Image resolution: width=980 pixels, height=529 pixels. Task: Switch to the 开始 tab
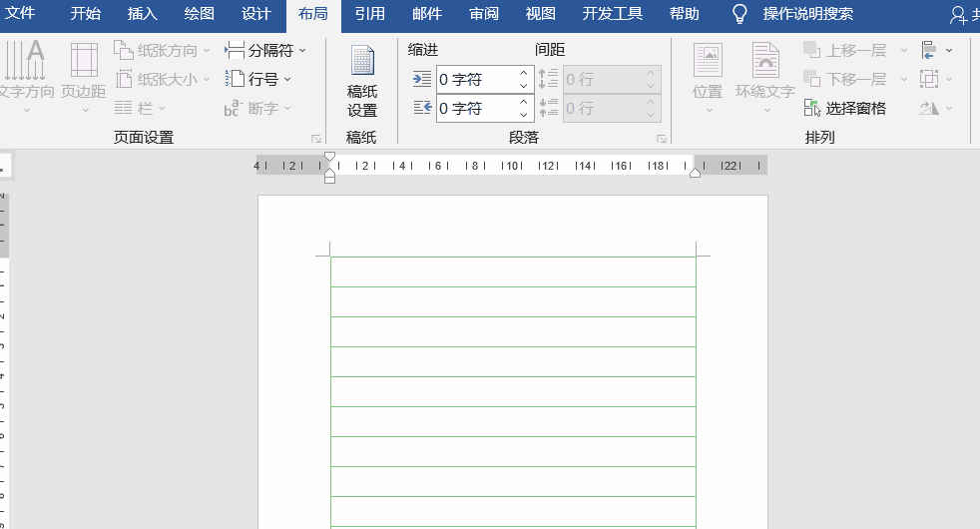click(x=86, y=13)
